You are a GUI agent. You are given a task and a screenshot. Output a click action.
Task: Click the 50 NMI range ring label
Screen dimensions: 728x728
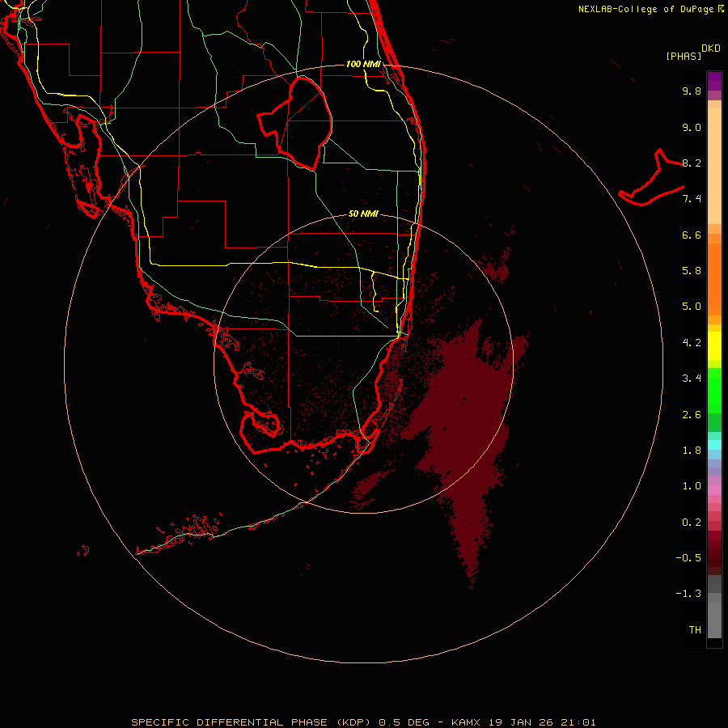(363, 214)
